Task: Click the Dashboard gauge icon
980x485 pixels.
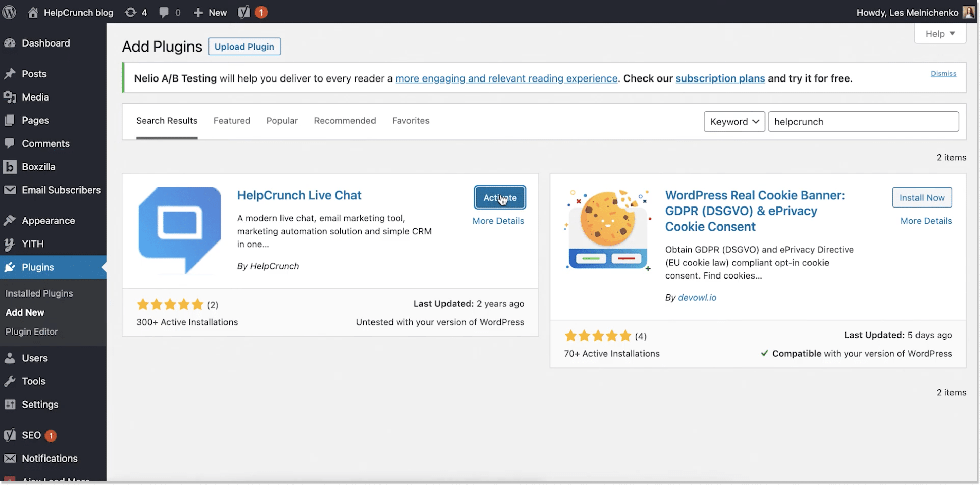Action: tap(10, 43)
